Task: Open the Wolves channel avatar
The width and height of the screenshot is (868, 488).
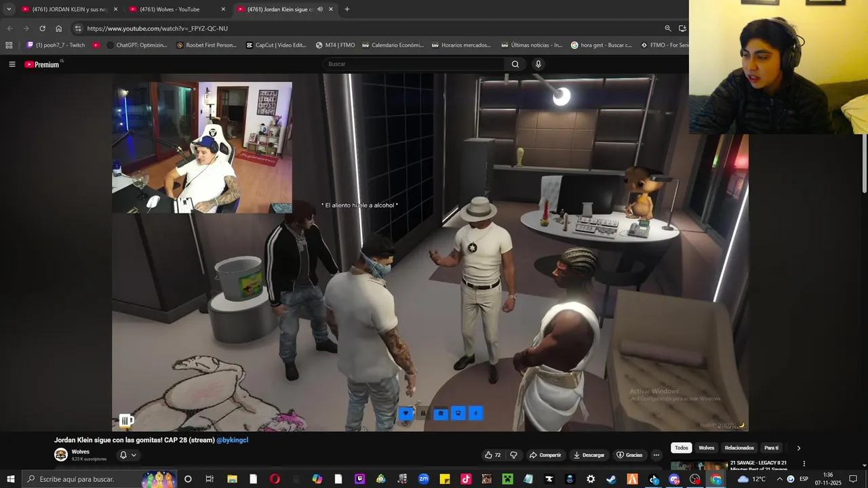Action: point(61,455)
